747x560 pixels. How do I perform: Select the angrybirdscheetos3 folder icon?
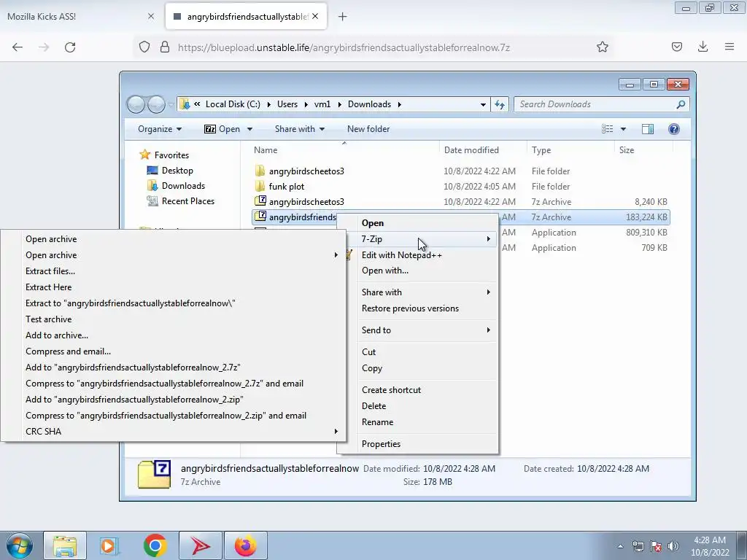260,171
